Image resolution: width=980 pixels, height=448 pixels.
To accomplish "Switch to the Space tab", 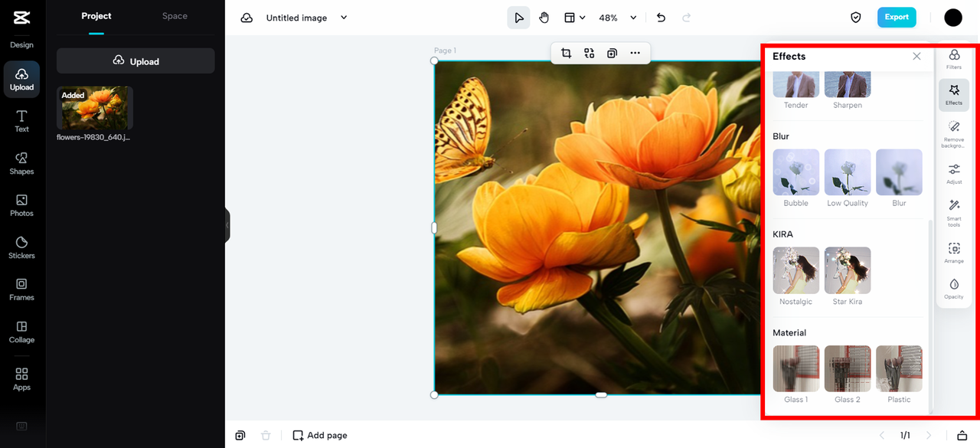I will 174,15.
